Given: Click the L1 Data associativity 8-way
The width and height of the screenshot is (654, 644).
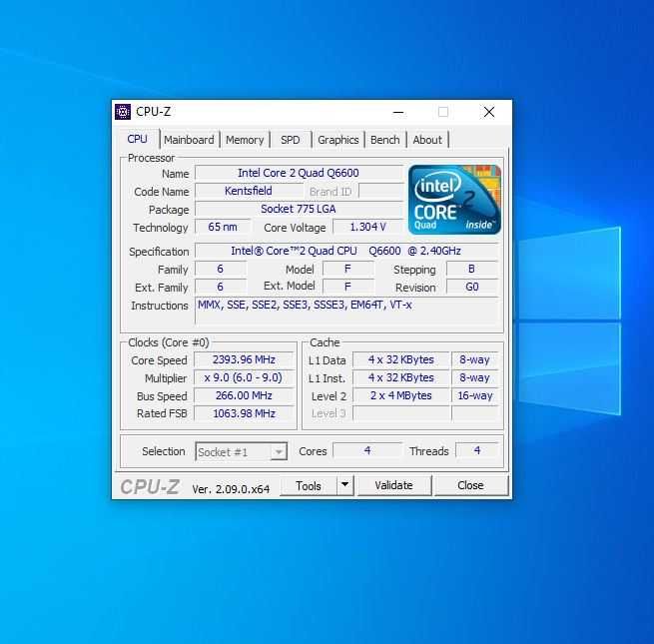Looking at the screenshot, I should 475,359.
